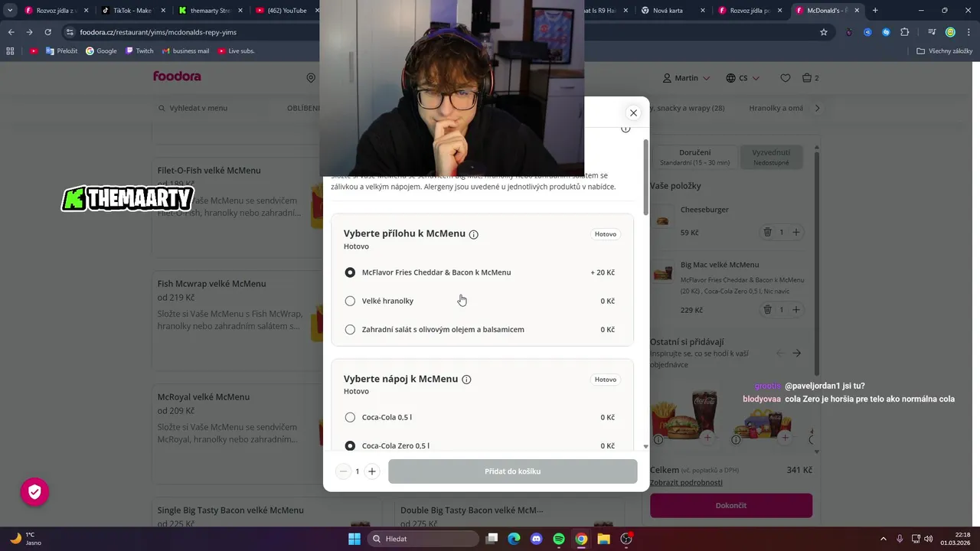
Task: Click Dokončit checkout button
Action: 731,505
